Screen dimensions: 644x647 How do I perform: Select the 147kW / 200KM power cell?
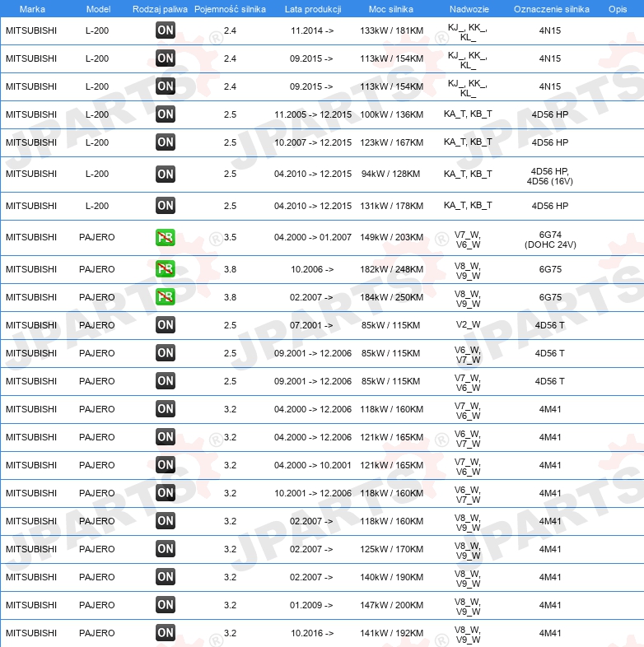(391, 605)
